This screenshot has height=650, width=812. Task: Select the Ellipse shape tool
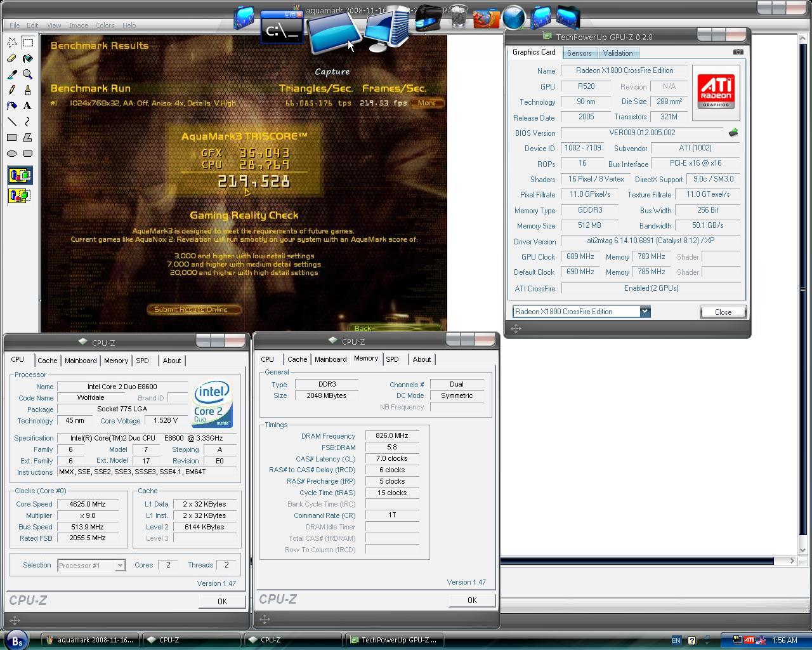coord(12,153)
